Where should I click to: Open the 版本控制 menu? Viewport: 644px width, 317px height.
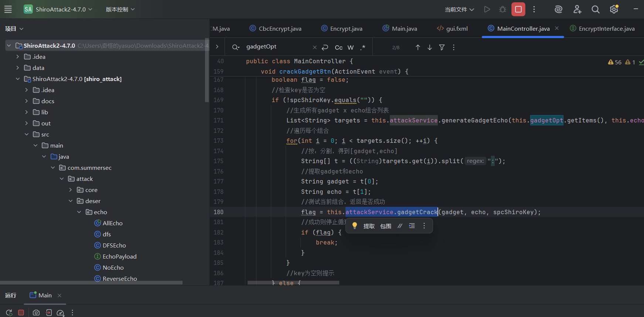[x=120, y=9]
